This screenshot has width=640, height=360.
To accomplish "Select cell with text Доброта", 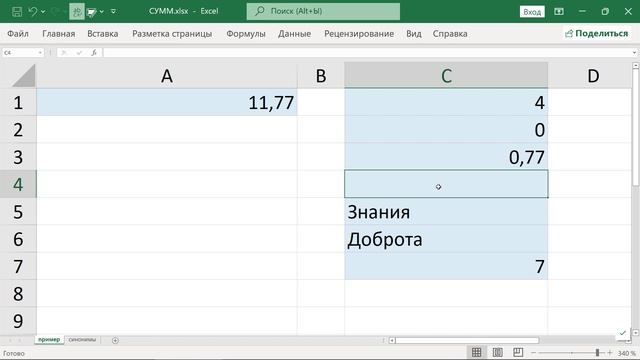I will (446, 239).
